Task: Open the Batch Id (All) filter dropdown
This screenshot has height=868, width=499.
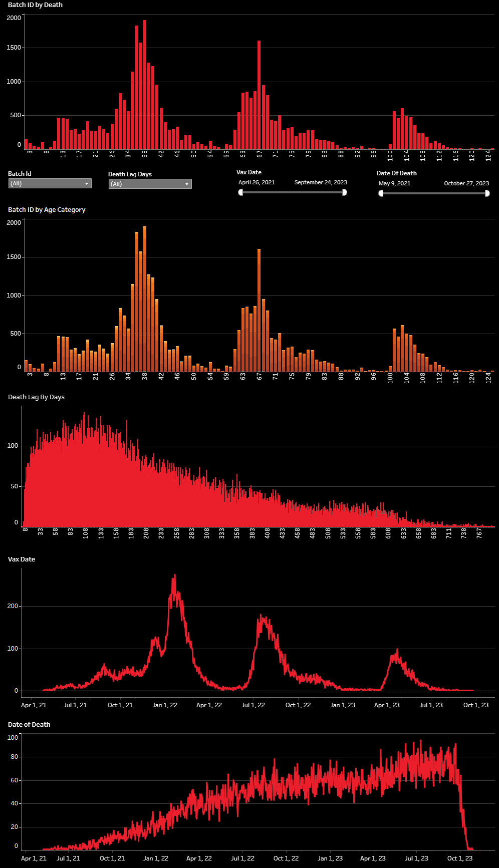Action: [50, 184]
